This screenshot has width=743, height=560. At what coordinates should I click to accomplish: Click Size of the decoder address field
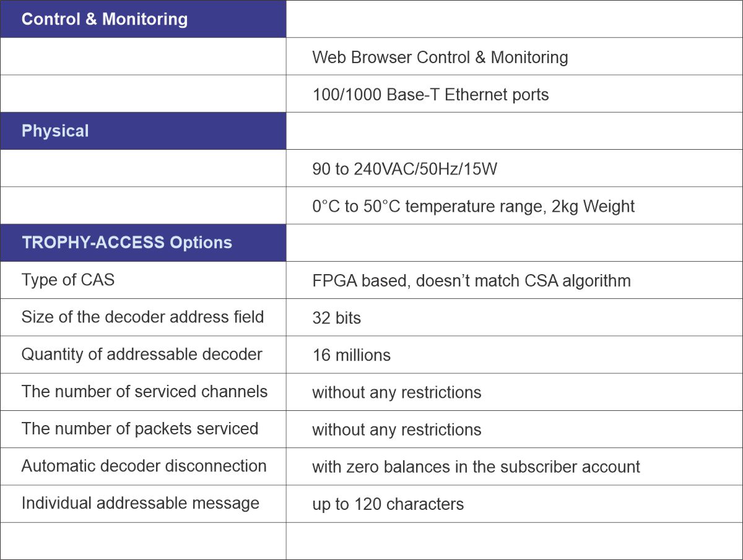[x=142, y=317]
